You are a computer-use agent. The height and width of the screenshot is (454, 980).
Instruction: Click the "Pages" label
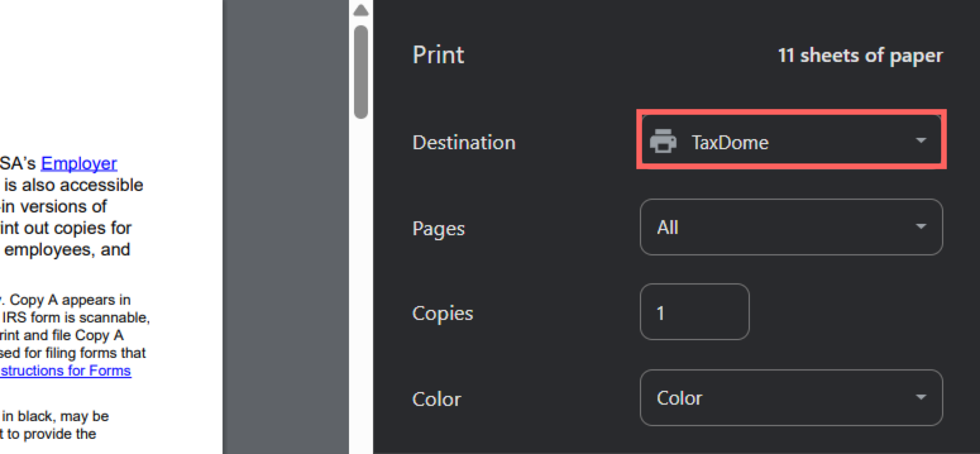pos(438,228)
